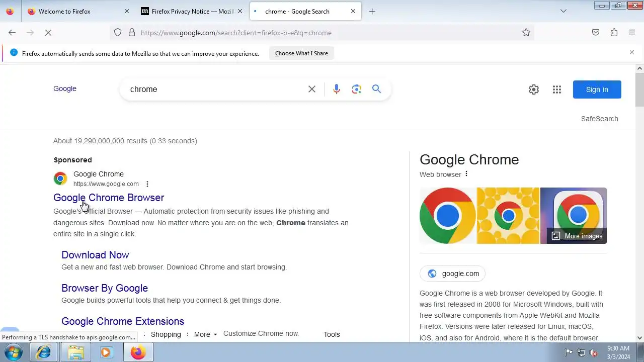Click Choose What I Share button
The image size is (644, 362).
click(x=301, y=53)
